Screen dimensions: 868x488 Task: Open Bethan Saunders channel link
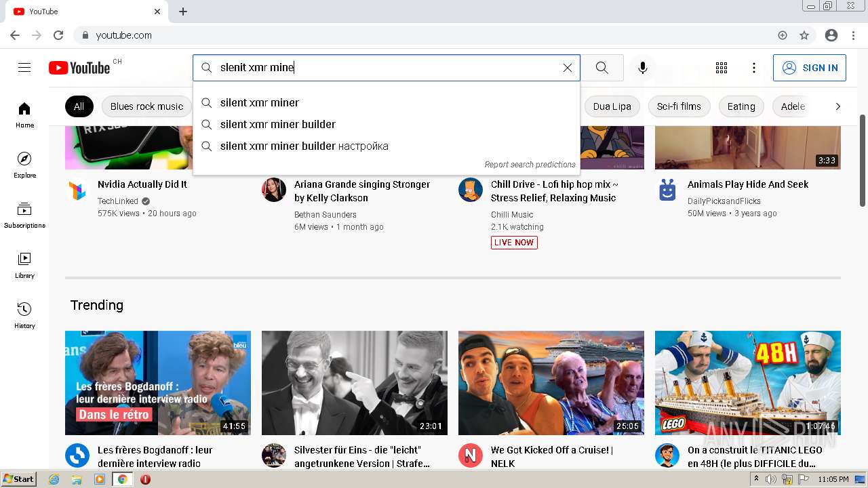pyautogui.click(x=325, y=215)
